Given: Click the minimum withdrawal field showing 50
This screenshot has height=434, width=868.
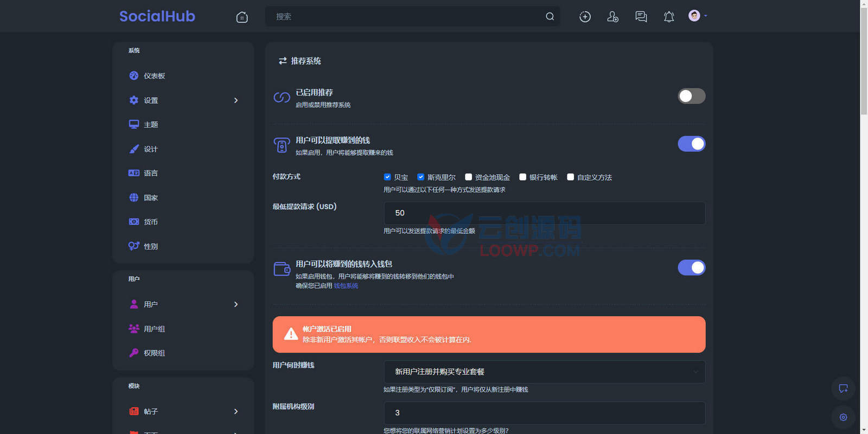Looking at the screenshot, I should (545, 213).
